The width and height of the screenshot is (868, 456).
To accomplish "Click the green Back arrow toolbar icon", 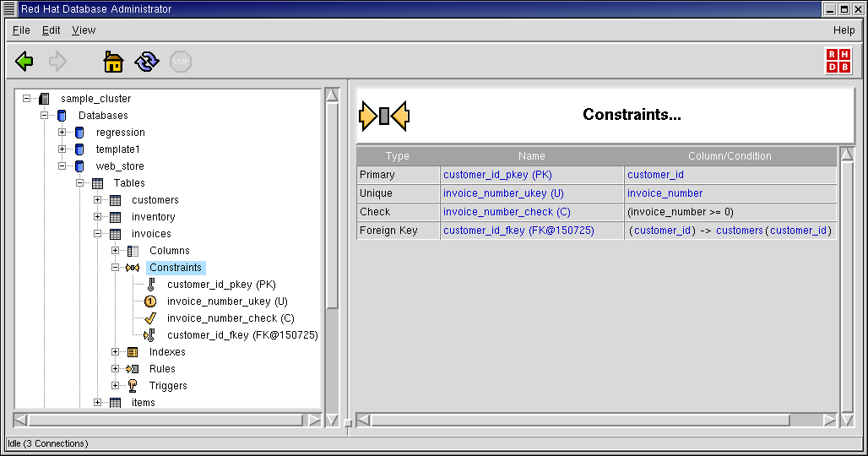I will [x=24, y=62].
